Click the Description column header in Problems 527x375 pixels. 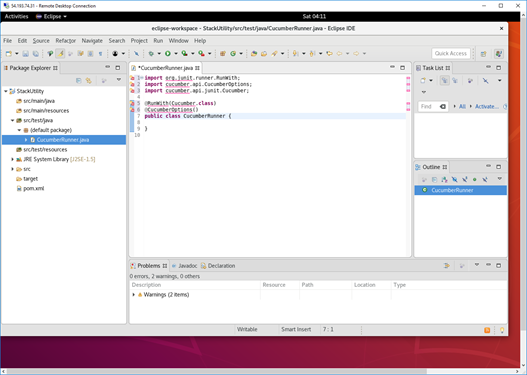(x=195, y=285)
